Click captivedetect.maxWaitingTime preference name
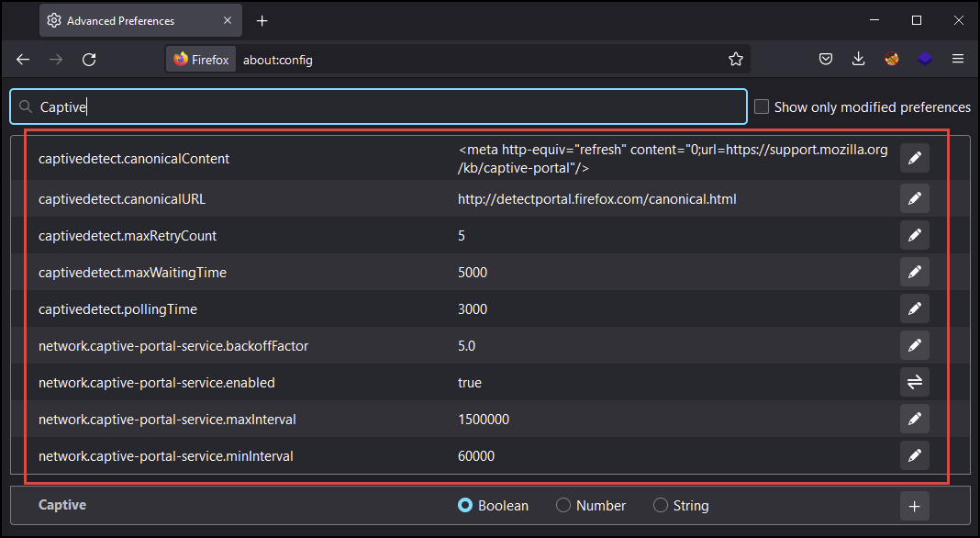This screenshot has height=538, width=980. click(x=132, y=273)
